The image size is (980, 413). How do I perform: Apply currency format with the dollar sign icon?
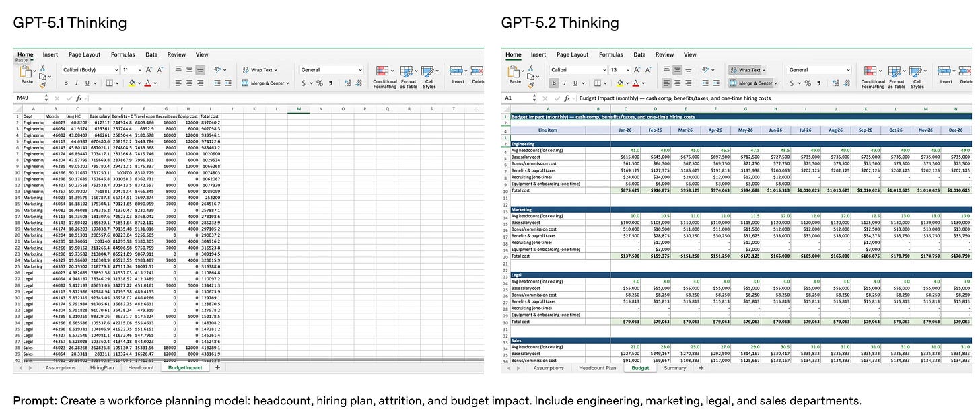click(791, 83)
